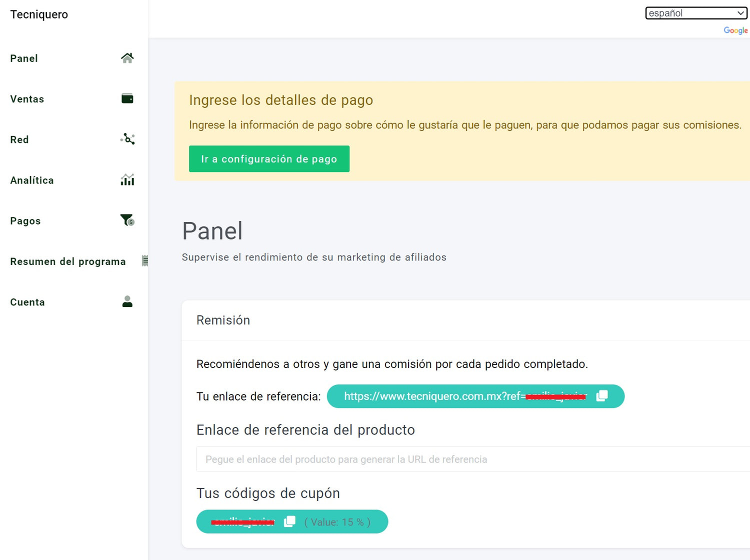The height and width of the screenshot is (560, 750).
Task: Click the bar chart icon beside Analítica
Action: pos(127,179)
